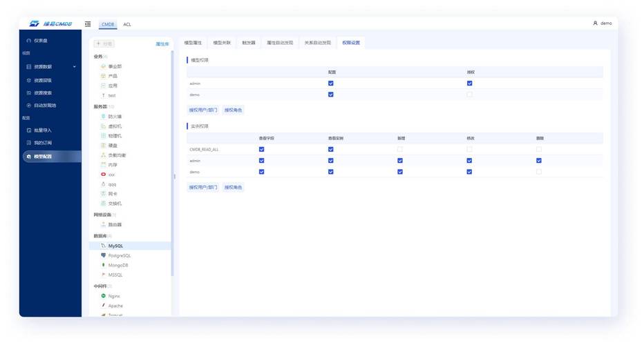Open the 属性库 link
Screen dimensions: 644x345
(162, 44)
